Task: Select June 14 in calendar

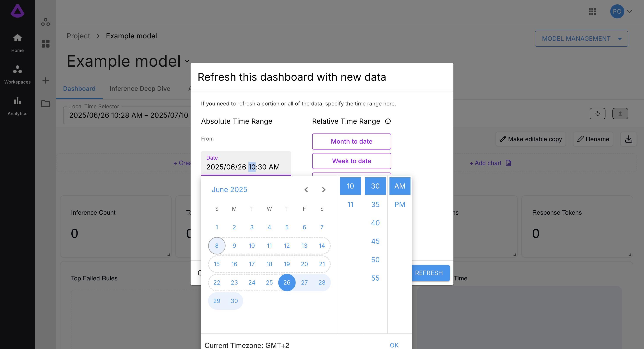Action: 322,246
